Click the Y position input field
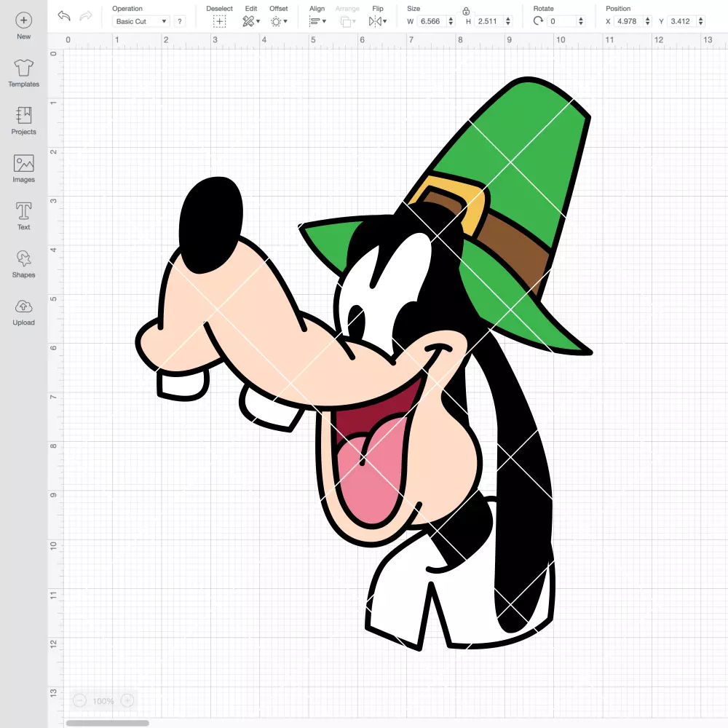Viewport: 728px width, 728px height. [682, 21]
